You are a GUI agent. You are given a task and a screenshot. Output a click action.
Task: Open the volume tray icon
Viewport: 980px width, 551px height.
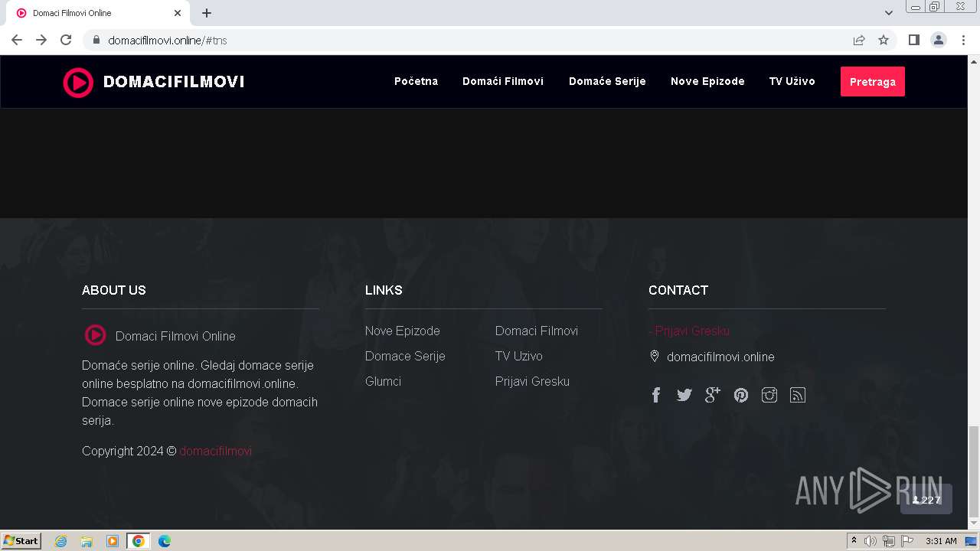(871, 541)
